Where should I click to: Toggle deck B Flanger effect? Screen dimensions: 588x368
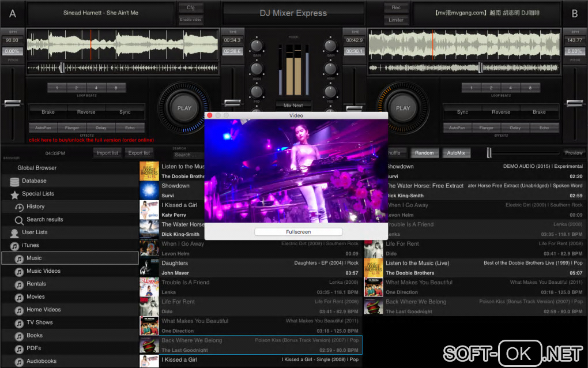487,128
